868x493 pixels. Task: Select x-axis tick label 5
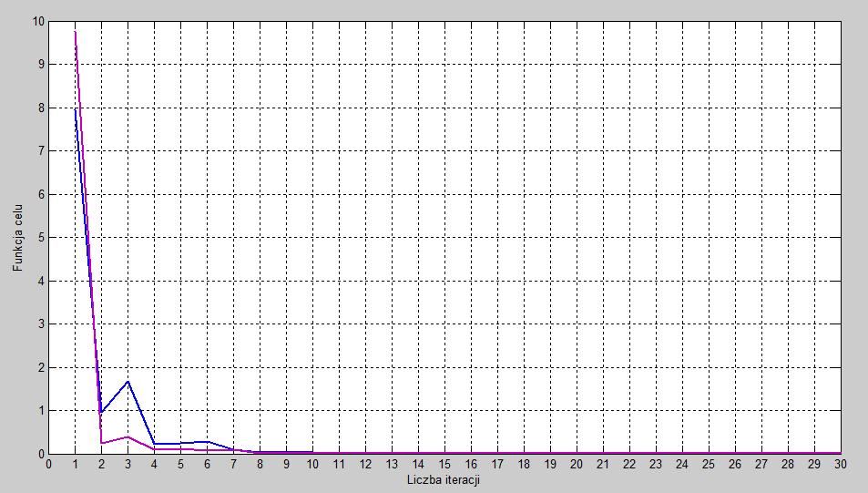180,465
